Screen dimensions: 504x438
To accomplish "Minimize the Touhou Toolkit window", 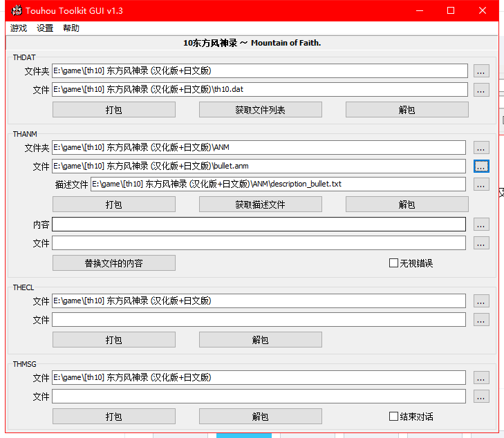I will point(420,10).
